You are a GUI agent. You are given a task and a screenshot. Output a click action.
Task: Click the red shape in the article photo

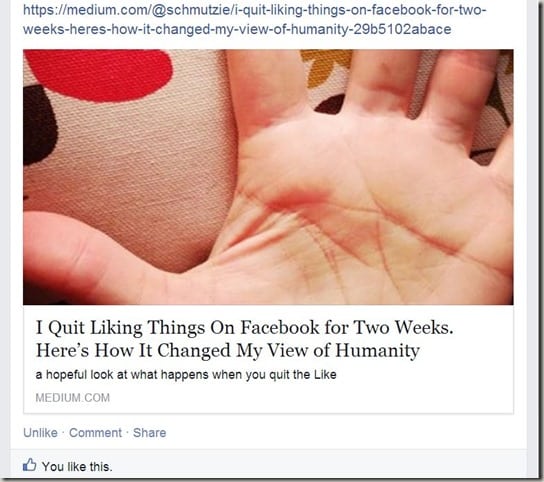[101, 73]
